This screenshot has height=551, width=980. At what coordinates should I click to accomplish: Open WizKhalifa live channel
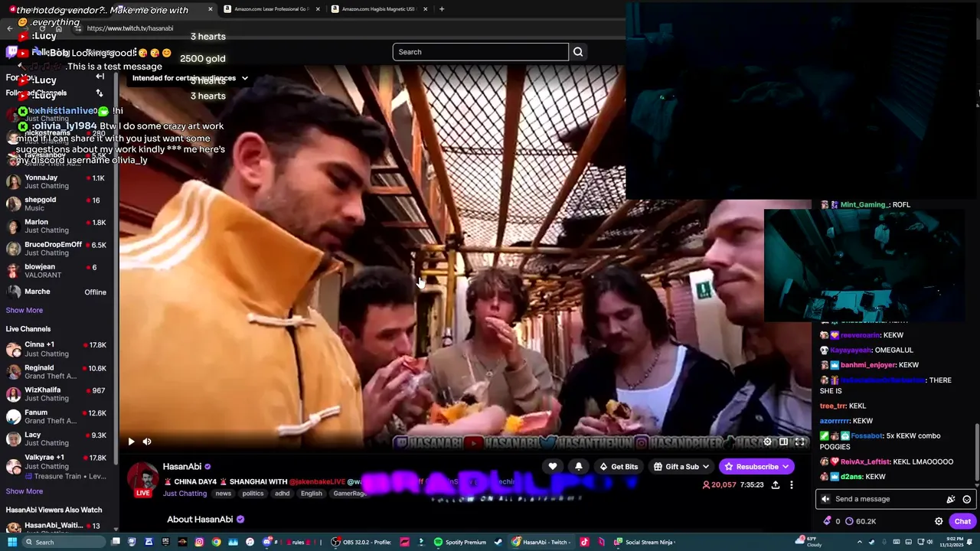58,394
